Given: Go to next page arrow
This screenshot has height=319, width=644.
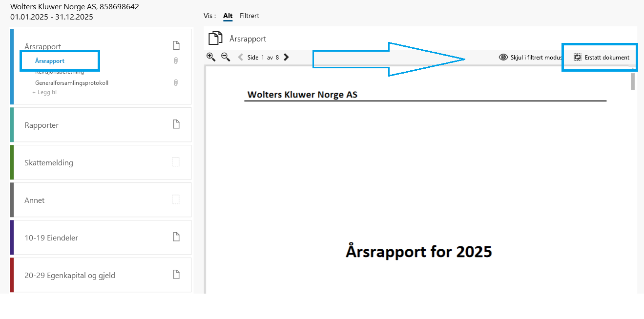Looking at the screenshot, I should pyautogui.click(x=286, y=57).
